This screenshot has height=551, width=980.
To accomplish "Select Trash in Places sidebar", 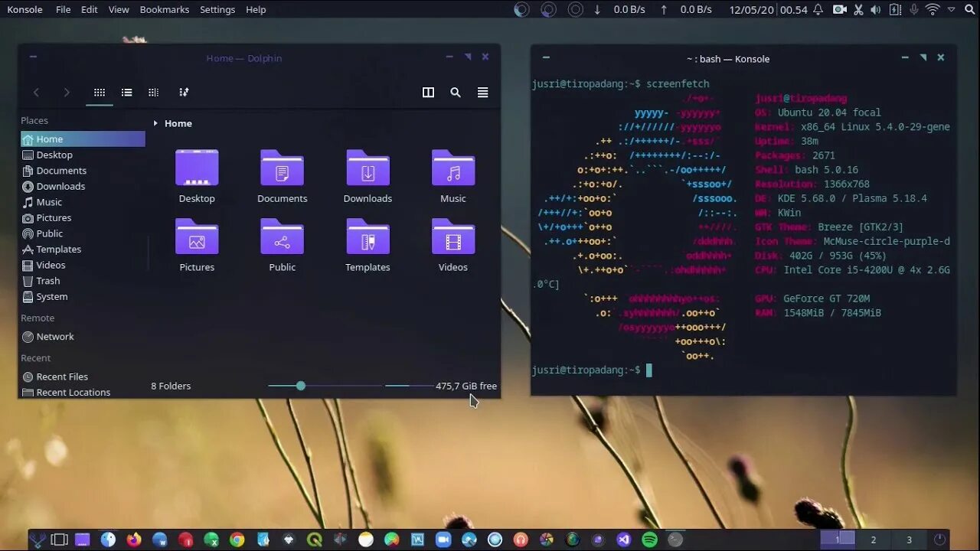I will tap(83, 281).
